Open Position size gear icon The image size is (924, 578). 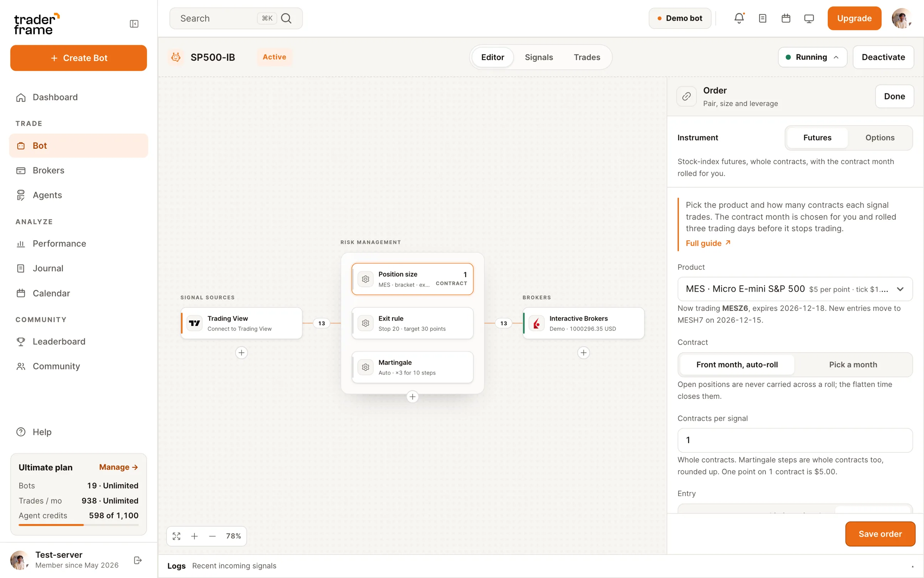[365, 279]
